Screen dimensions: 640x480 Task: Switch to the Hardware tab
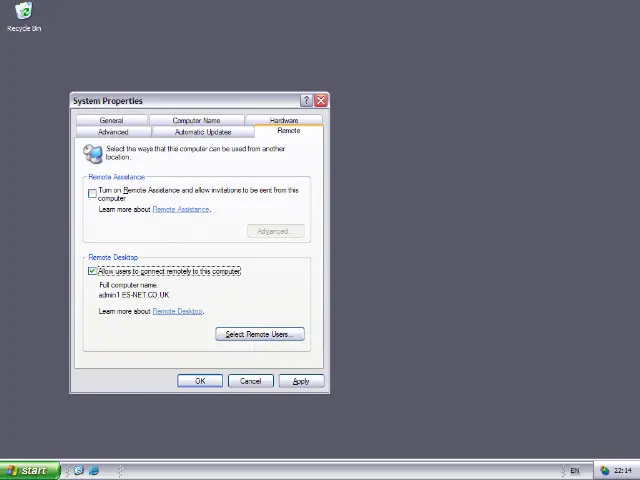[x=284, y=120]
